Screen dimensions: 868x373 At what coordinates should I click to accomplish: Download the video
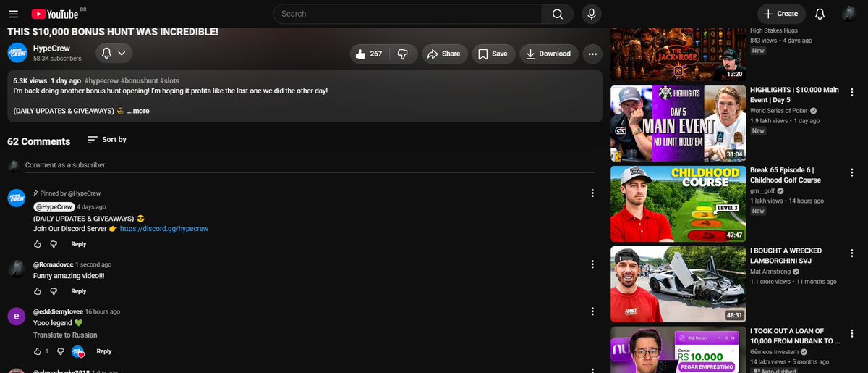click(548, 54)
